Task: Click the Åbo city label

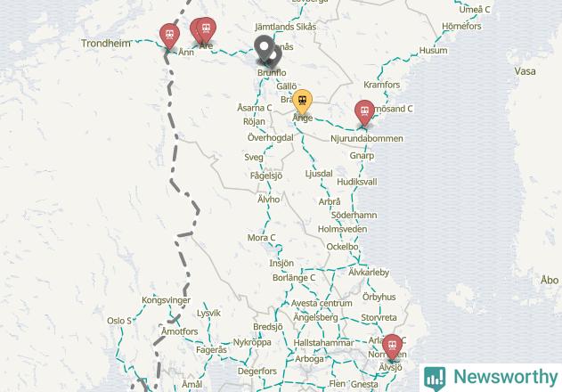Action: click(550, 280)
